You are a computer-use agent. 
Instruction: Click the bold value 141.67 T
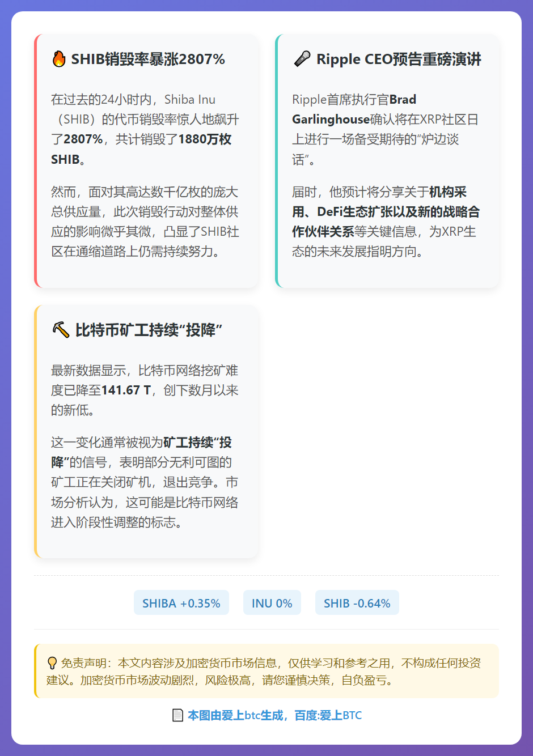pos(126,390)
